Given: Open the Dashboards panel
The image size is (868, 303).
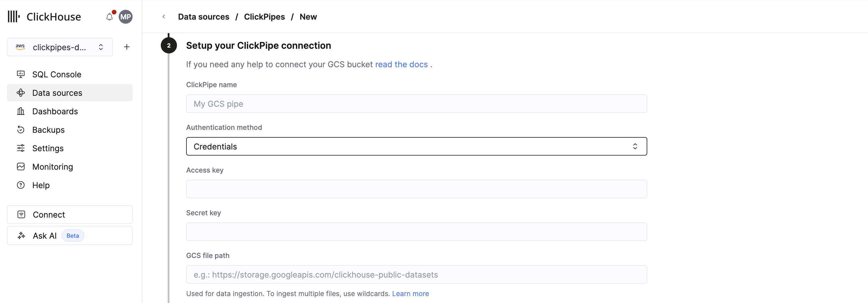Looking at the screenshot, I should (x=55, y=111).
